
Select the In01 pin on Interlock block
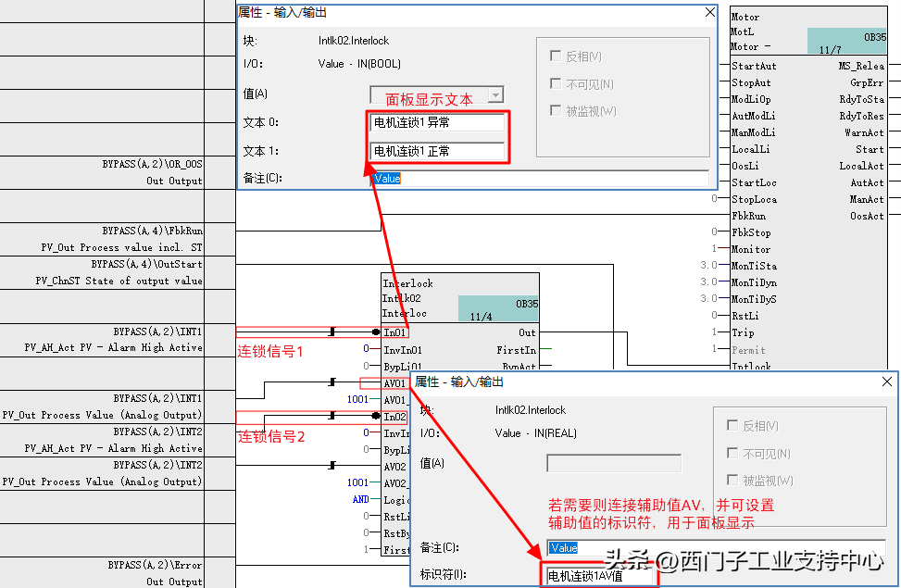tap(395, 332)
